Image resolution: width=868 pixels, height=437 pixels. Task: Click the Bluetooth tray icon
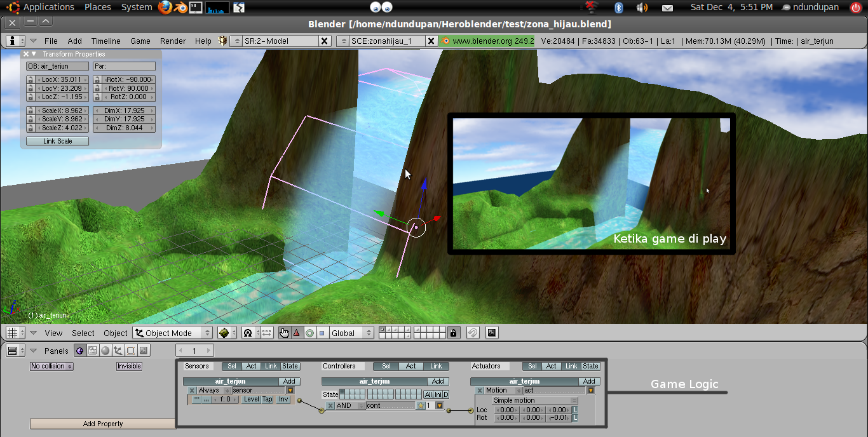pyautogui.click(x=618, y=8)
